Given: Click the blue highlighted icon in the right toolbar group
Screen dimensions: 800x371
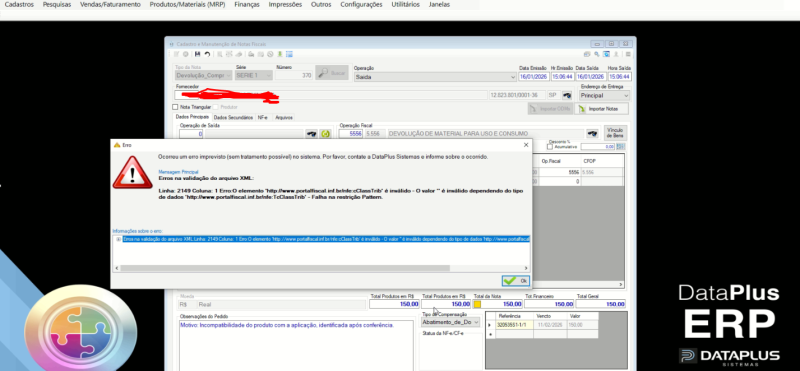Looking at the screenshot, I should coord(607,54).
